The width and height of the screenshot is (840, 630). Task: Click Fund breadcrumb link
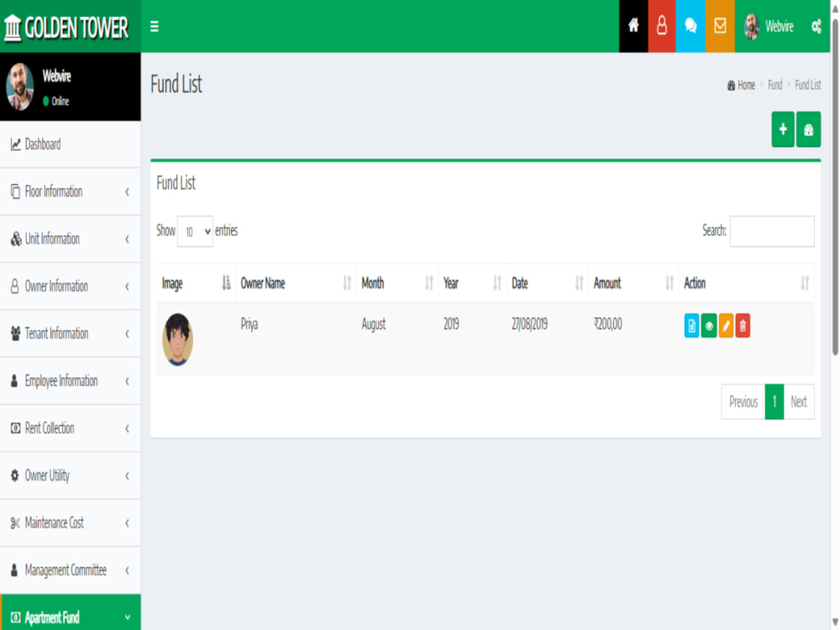click(774, 85)
